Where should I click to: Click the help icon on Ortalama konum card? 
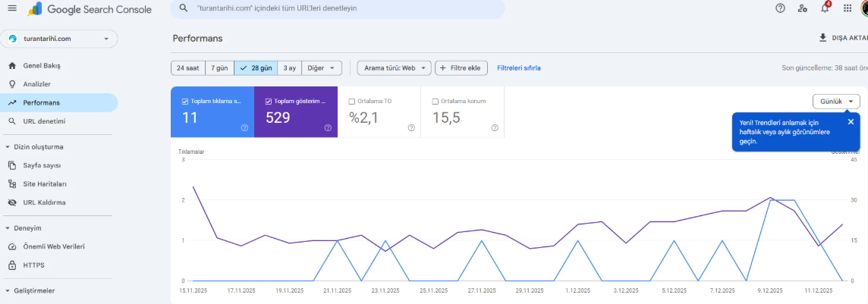click(x=495, y=127)
